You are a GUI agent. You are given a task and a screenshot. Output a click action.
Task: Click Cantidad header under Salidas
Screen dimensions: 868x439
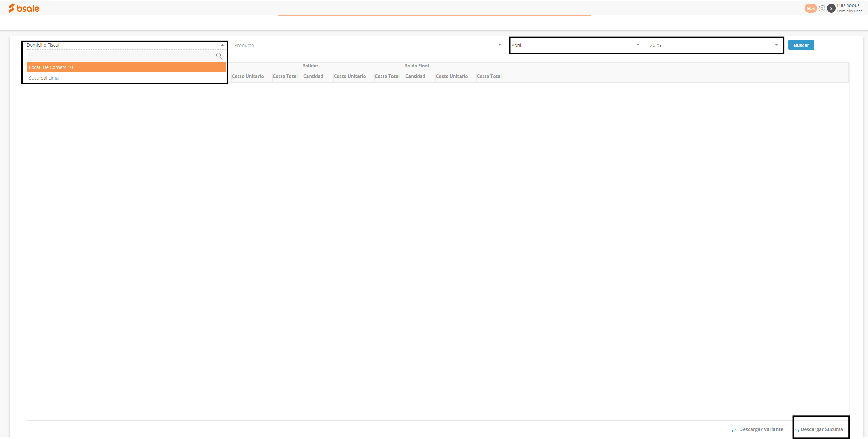coord(313,77)
